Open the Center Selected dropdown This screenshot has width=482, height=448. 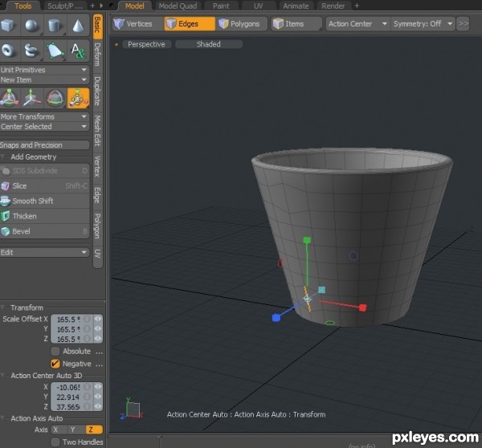tap(44, 127)
